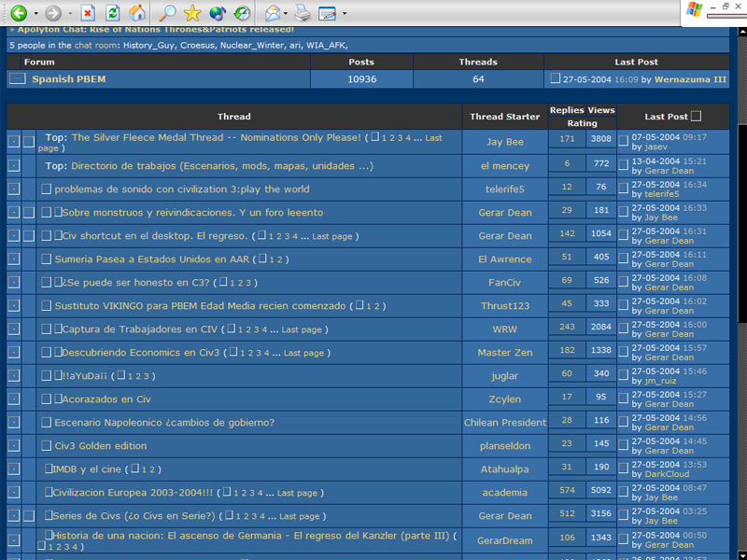Go back with the green Back arrow
This screenshot has height=560, width=747.
18,13
